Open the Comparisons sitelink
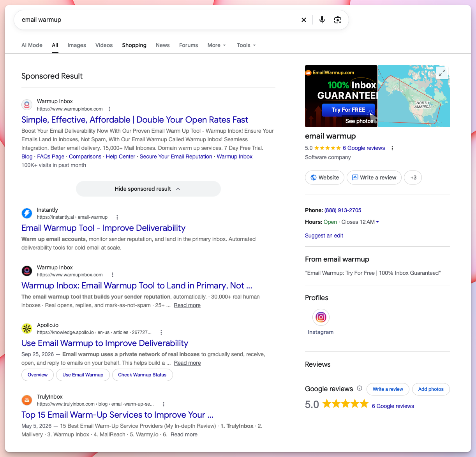 coord(85,156)
